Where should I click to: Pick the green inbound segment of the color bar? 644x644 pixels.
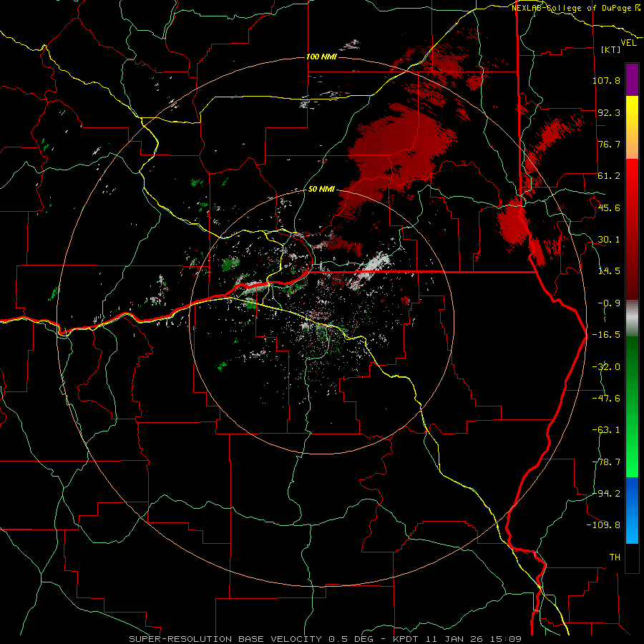point(632,406)
